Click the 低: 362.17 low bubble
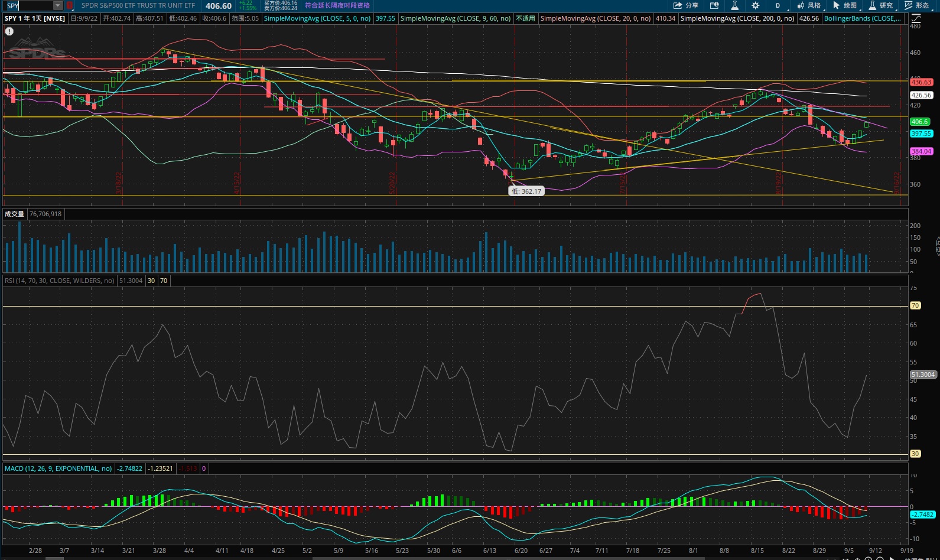 526,191
